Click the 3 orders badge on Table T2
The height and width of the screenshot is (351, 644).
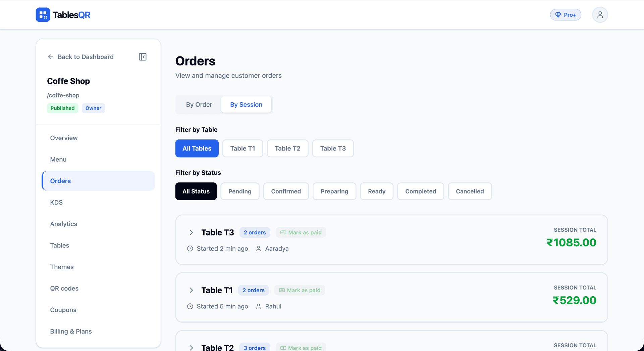tap(255, 347)
